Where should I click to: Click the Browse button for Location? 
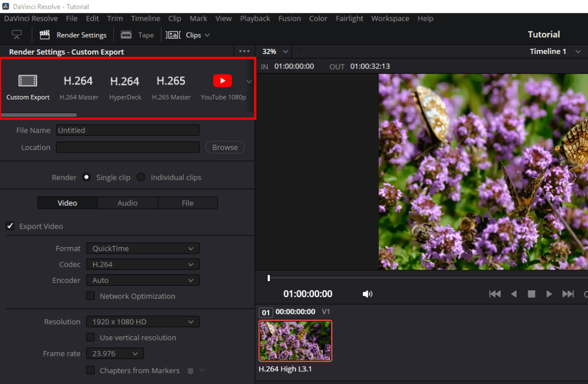tap(225, 147)
